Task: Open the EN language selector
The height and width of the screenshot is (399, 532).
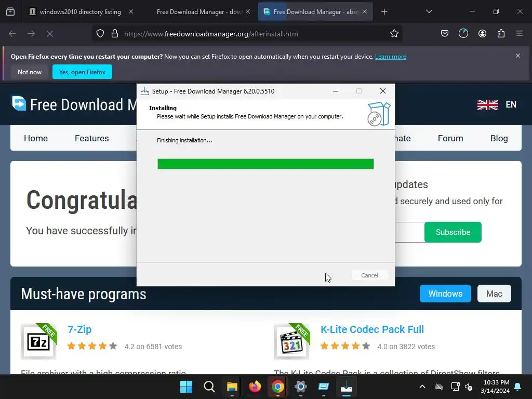Action: tap(511, 105)
